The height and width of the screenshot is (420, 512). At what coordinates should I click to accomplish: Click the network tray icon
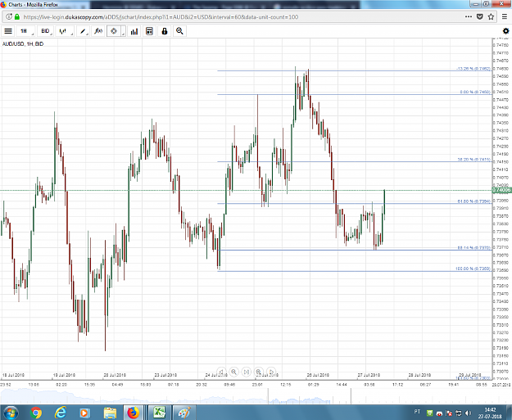tap(459, 413)
